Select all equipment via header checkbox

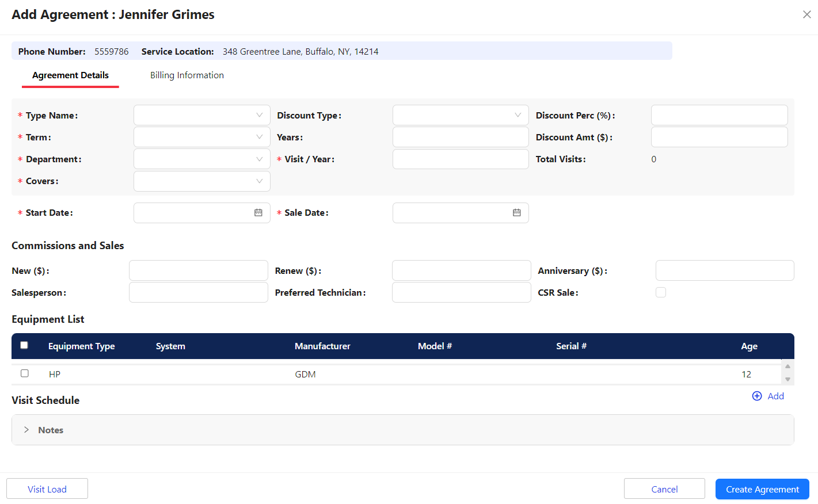click(x=24, y=345)
